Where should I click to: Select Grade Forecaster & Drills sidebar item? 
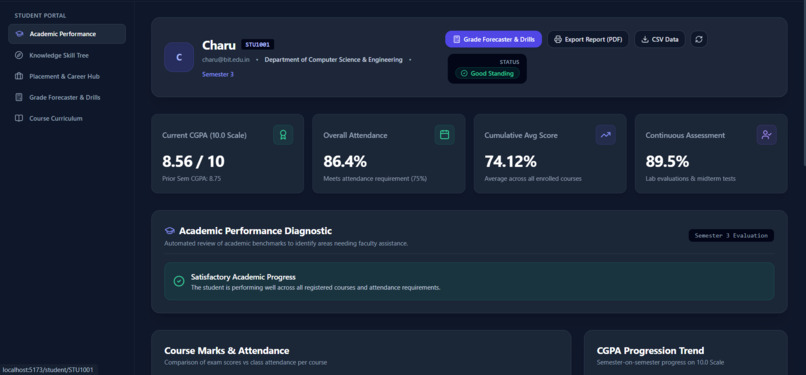pos(67,97)
